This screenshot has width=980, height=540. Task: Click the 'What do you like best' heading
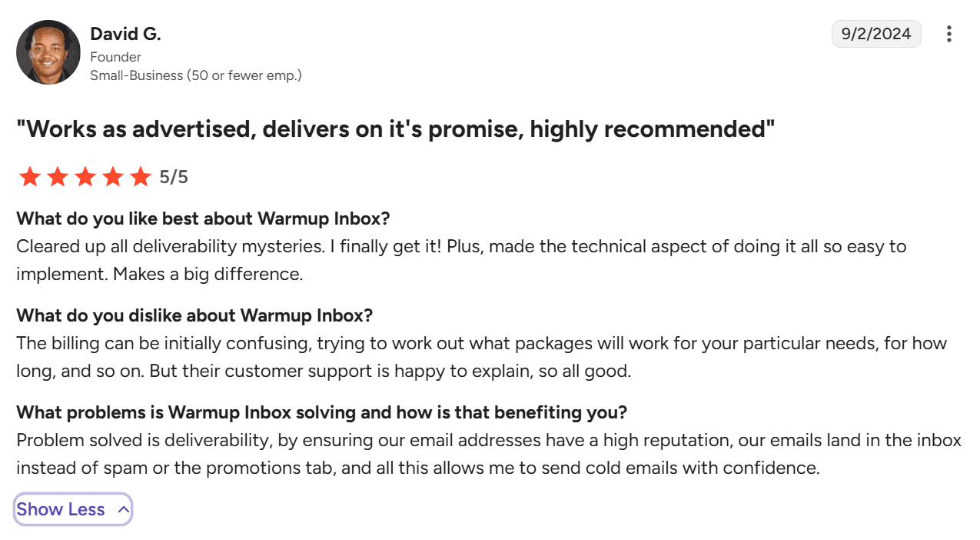tap(203, 218)
